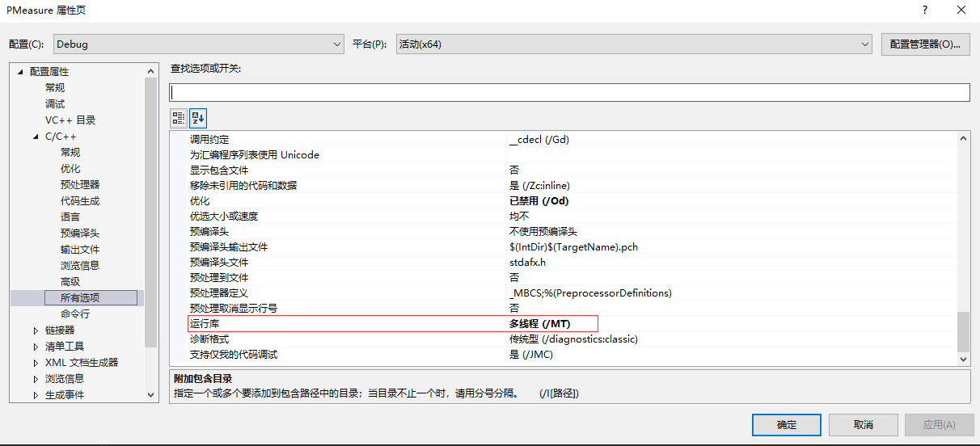Click 为汇编程序列表使用 Unicode property

coord(255,155)
